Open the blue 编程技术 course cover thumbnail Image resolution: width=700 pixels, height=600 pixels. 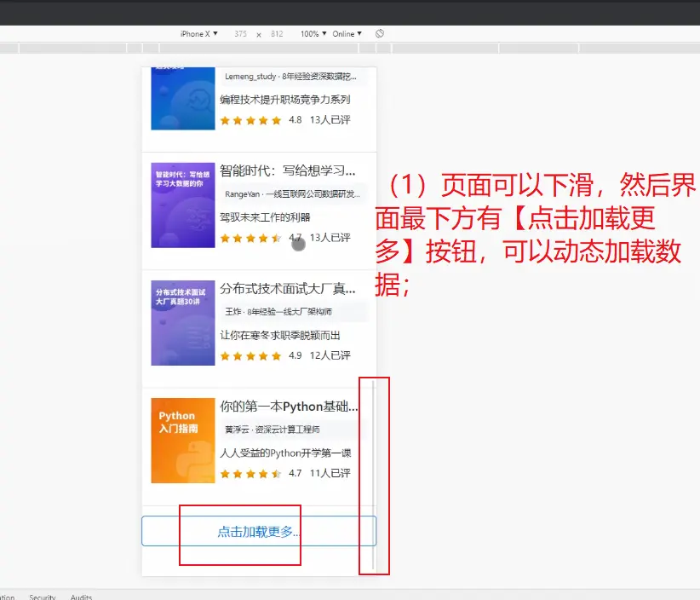[183, 98]
